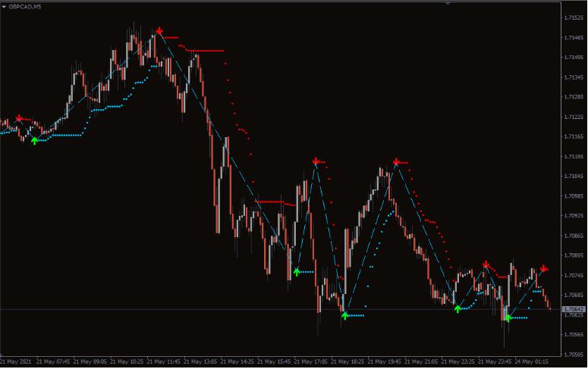Click the 21 May 23:45 time label

click(x=494, y=362)
